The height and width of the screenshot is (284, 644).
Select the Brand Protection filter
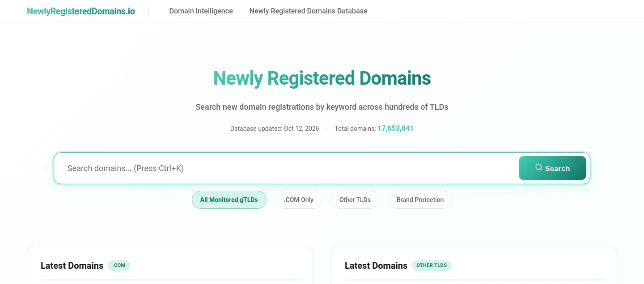[x=420, y=200]
